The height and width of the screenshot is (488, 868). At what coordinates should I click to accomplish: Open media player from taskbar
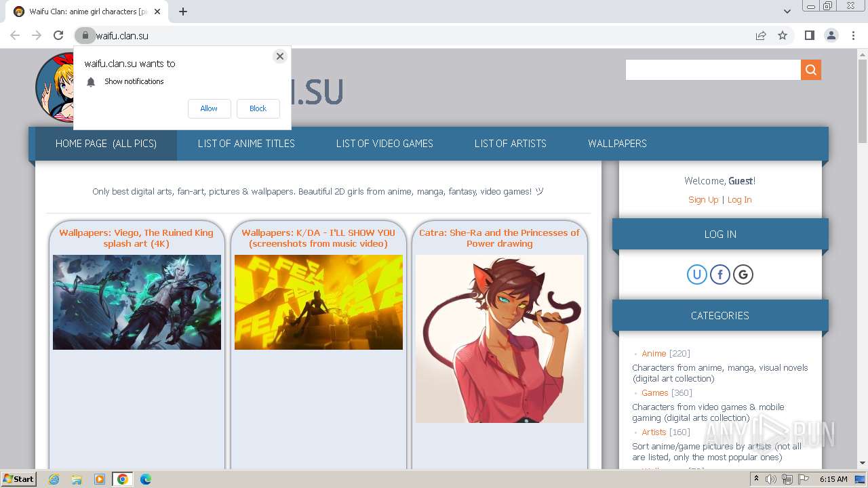pyautogui.click(x=100, y=479)
